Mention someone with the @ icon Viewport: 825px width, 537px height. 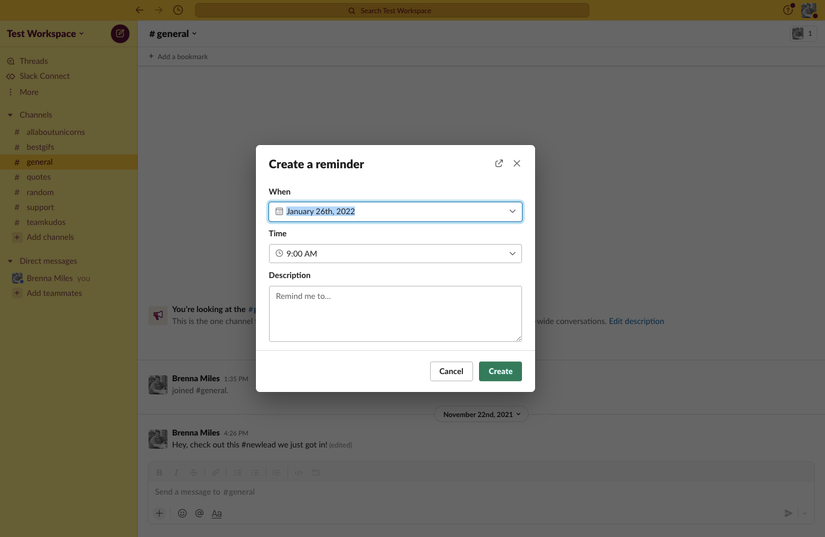coord(199,513)
